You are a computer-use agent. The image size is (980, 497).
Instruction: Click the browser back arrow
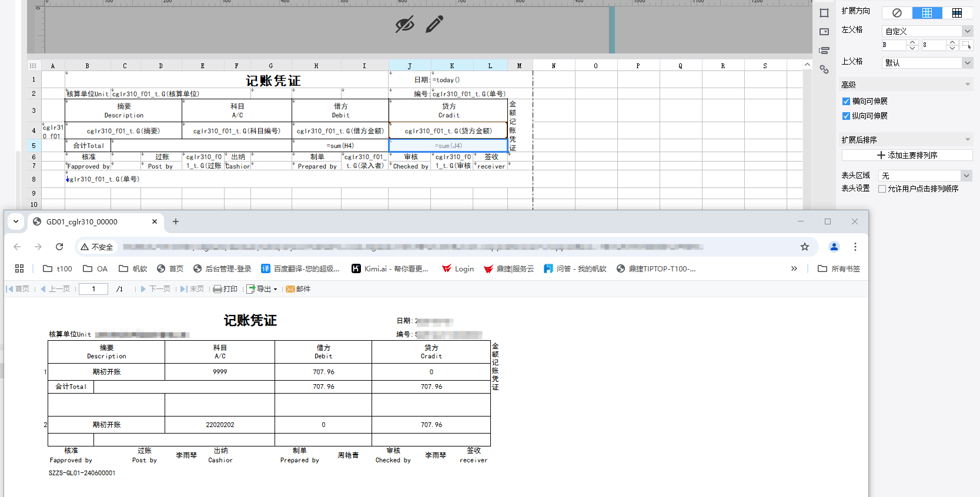point(17,247)
